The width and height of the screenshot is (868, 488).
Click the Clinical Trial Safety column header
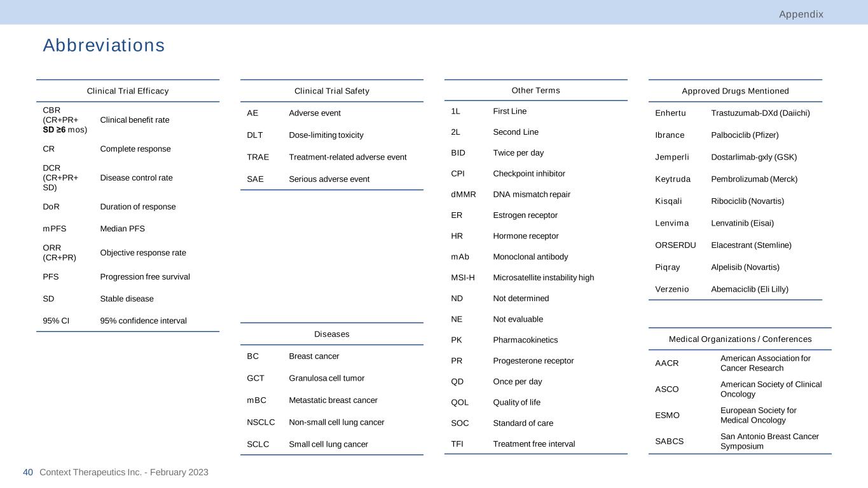(331, 91)
